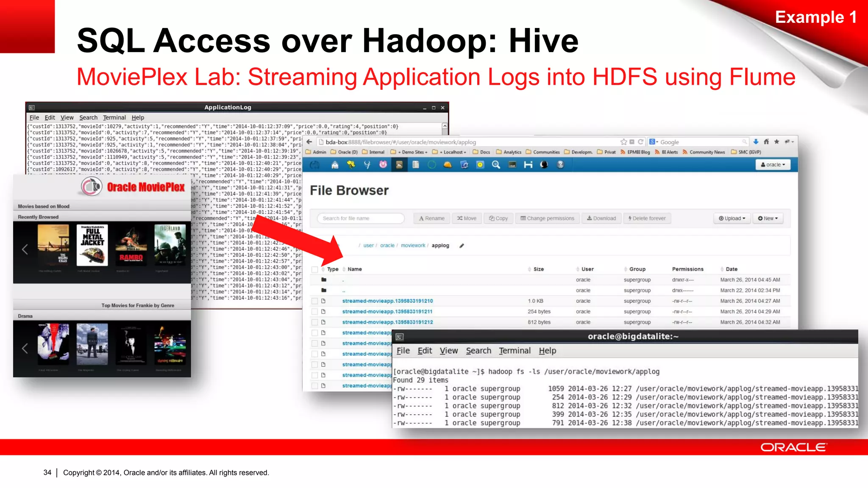Viewport: 868px width, 488px height.
Task: Go to browser home page icon
Action: [766, 142]
